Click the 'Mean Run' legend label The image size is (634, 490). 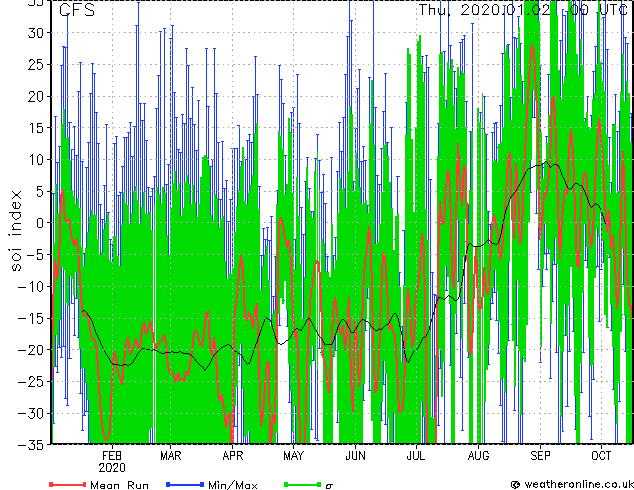(120, 485)
